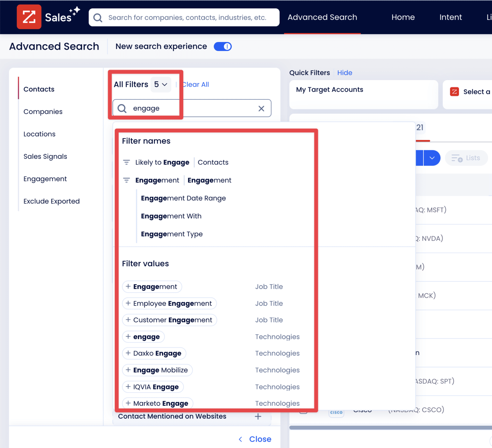This screenshot has width=492, height=448.
Task: Click the ZoomInfo Sales logo icon
Action: coord(29,16)
